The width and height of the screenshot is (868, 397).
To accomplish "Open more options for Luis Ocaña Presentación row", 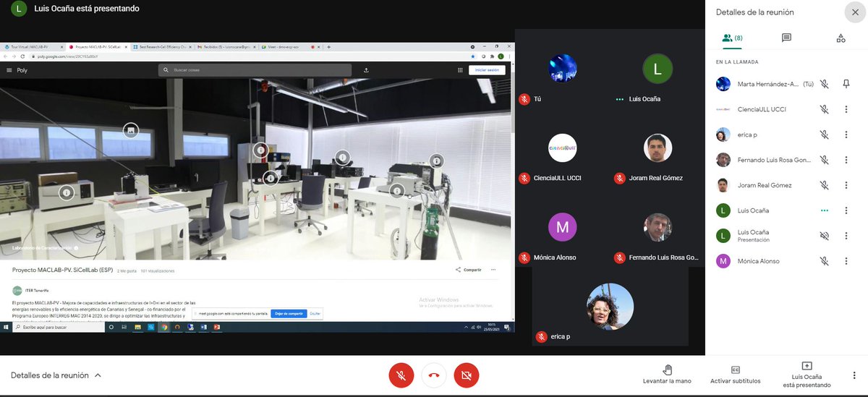I will [846, 236].
